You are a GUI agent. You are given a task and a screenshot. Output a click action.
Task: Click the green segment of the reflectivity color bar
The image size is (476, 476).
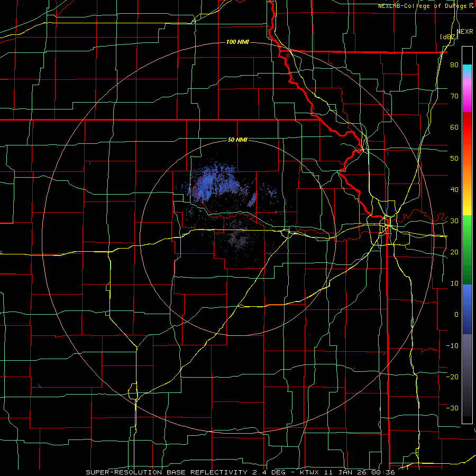click(x=467, y=250)
